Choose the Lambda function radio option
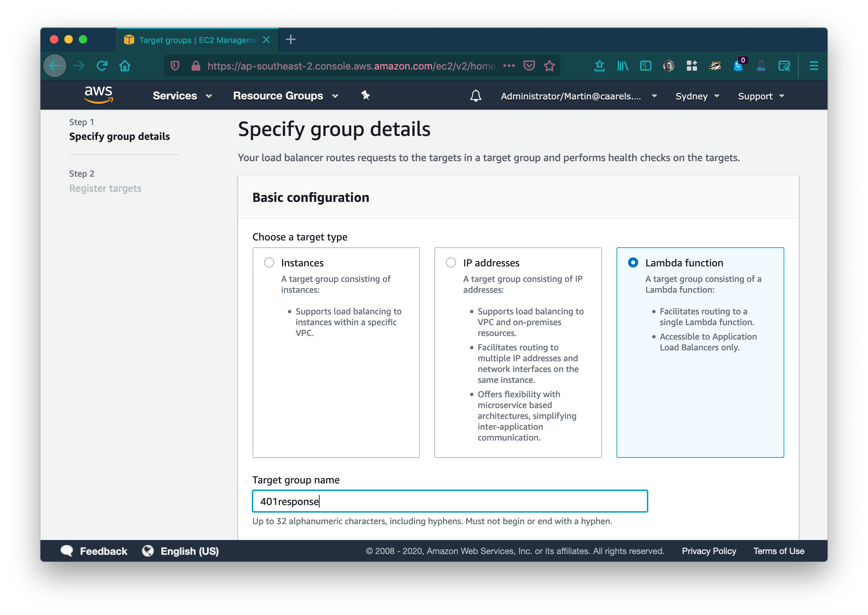 pyautogui.click(x=633, y=262)
